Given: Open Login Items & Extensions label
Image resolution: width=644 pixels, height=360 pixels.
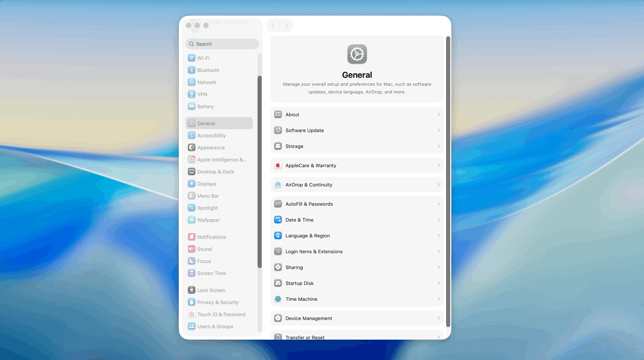Looking at the screenshot, I should point(314,251).
